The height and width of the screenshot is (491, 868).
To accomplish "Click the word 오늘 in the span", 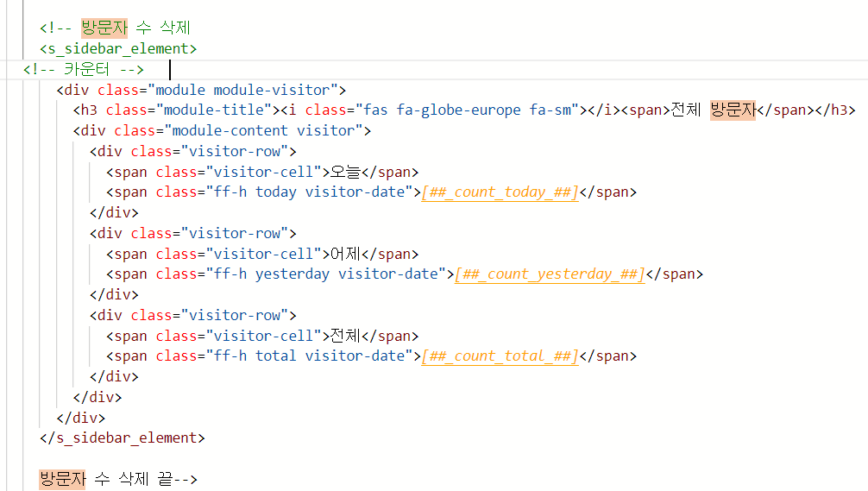I will pos(345,172).
